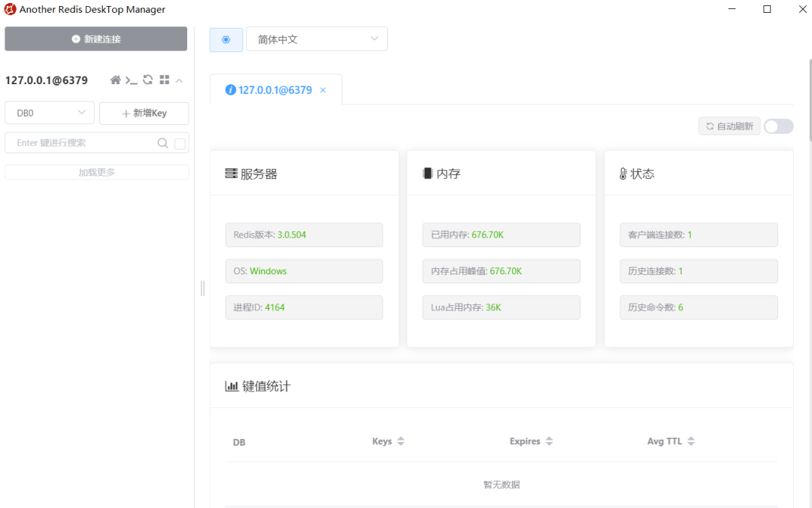The height and width of the screenshot is (508, 812).
Task: Check the box beside the key search field
Action: [178, 143]
